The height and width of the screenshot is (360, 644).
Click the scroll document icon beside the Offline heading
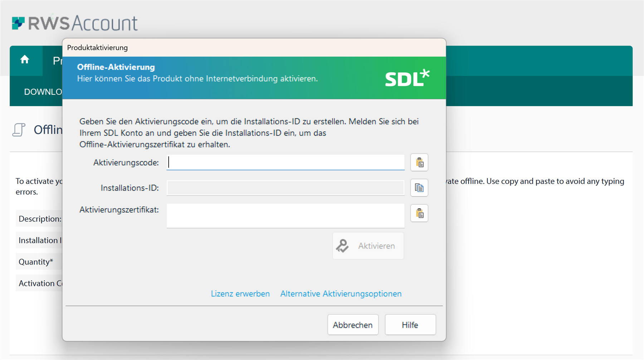pos(19,129)
